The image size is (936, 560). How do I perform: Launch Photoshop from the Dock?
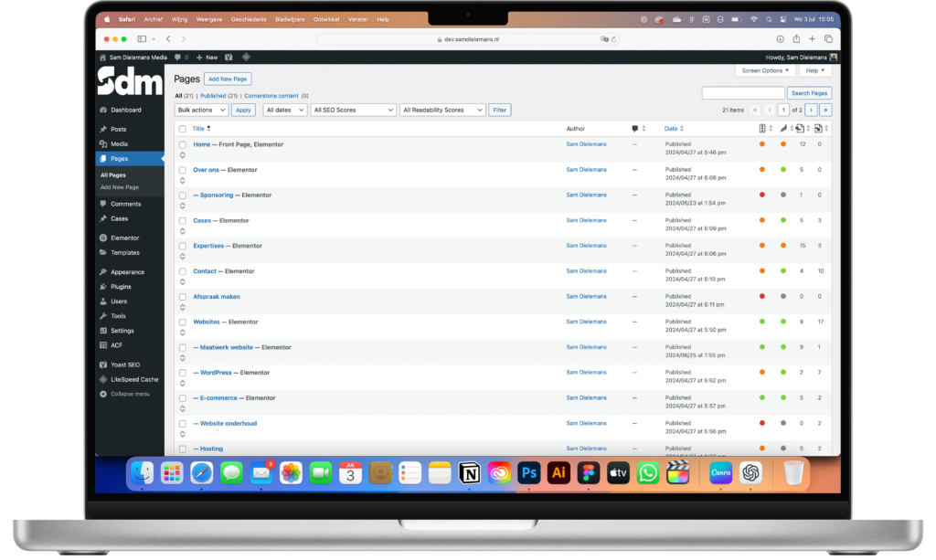point(528,473)
